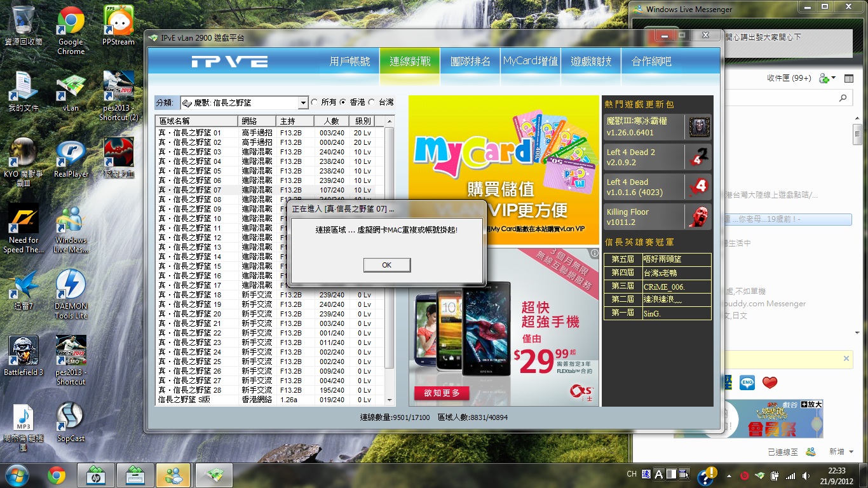Viewport: 868px width, 488px height.
Task: Click the Killing Floor update icon
Action: coord(699,217)
